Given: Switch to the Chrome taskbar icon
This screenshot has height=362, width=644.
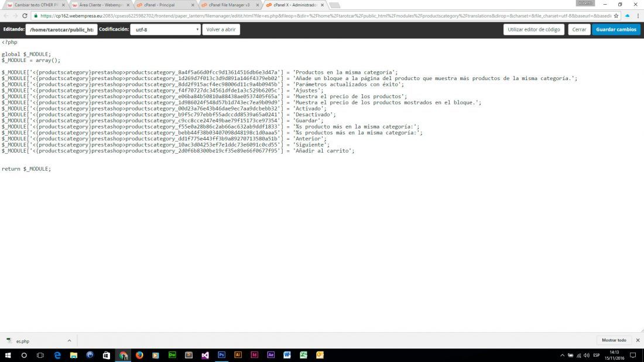Looking at the screenshot, I should coord(123,355).
